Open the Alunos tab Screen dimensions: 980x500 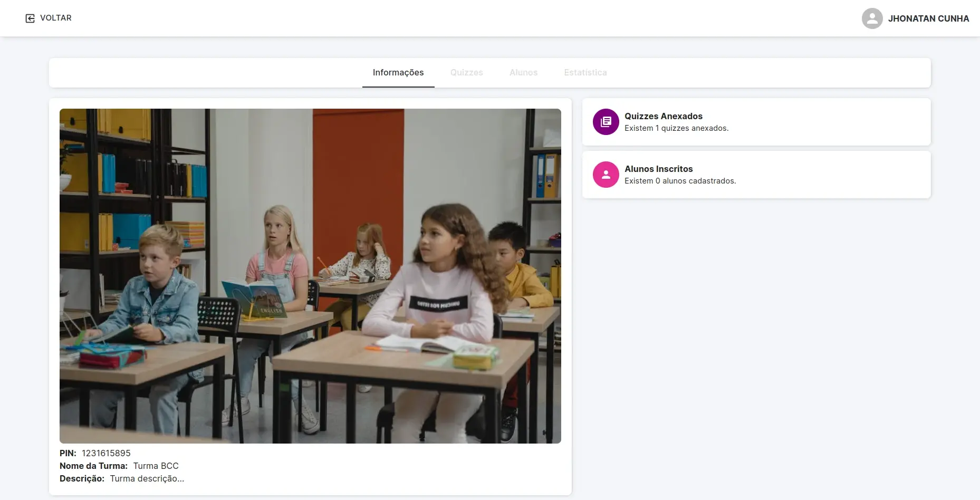tap(523, 73)
